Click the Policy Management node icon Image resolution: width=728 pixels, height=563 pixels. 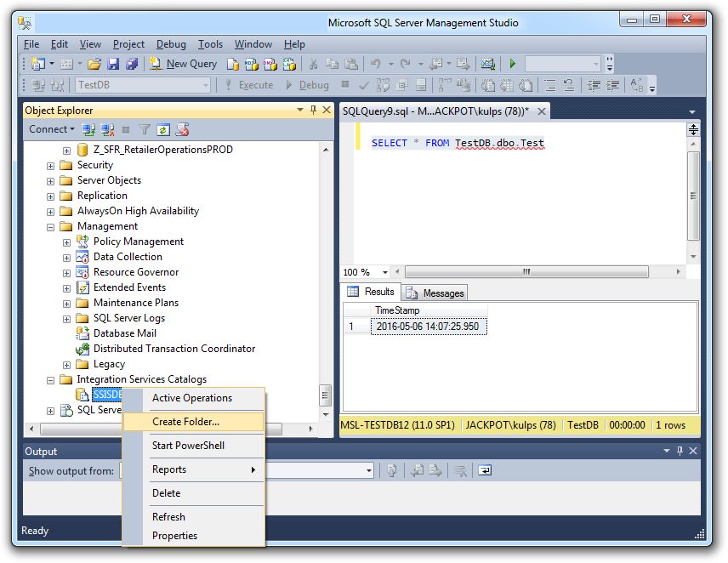(82, 242)
